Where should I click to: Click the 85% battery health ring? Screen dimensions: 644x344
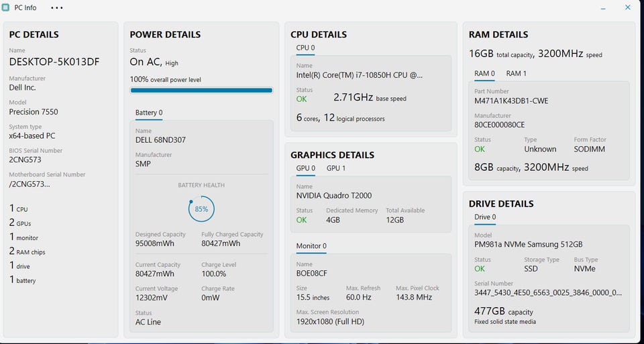pos(201,209)
